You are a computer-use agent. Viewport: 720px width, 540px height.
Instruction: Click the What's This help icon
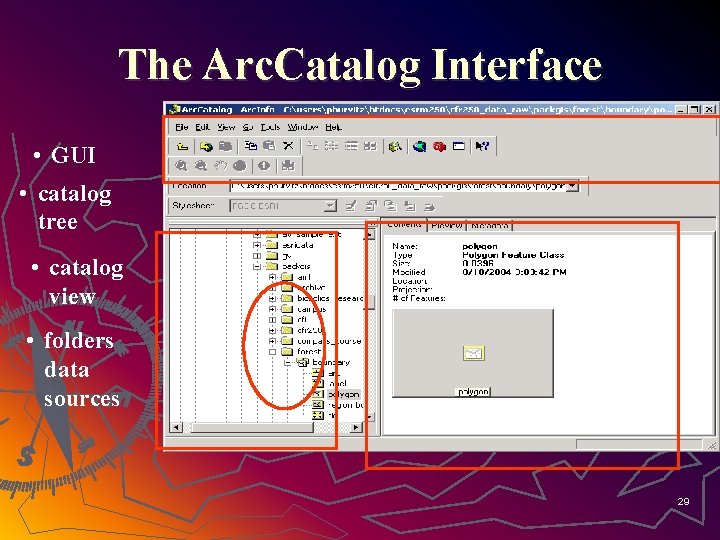click(x=482, y=146)
